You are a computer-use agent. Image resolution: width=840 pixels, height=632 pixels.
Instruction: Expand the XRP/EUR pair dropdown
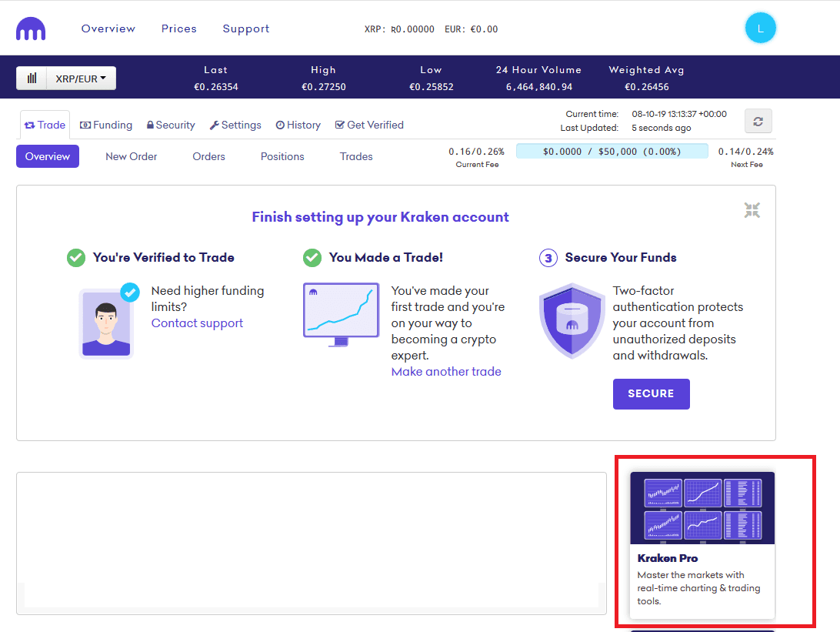81,79
